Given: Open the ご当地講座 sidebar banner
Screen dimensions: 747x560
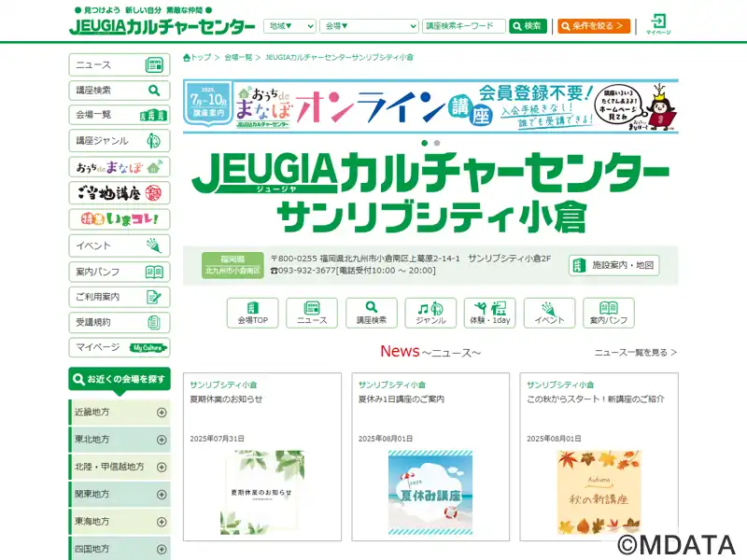Looking at the screenshot, I should [x=120, y=193].
